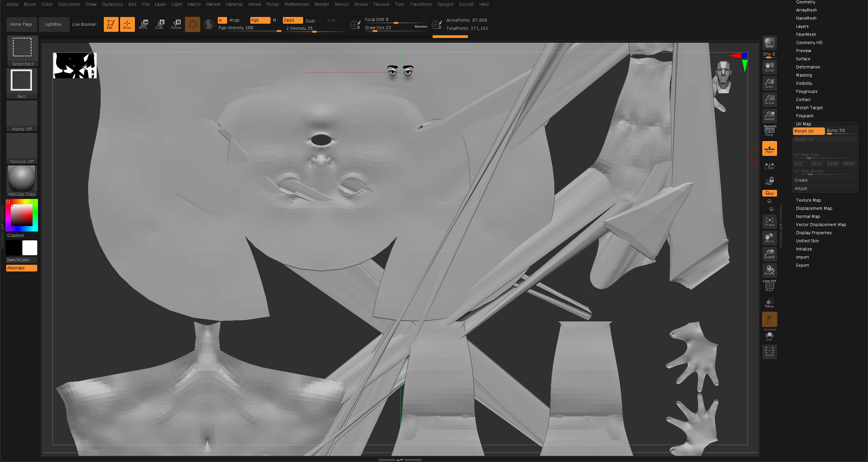Image resolution: width=868 pixels, height=462 pixels.
Task: Click the BPR render icon
Action: pos(769,43)
